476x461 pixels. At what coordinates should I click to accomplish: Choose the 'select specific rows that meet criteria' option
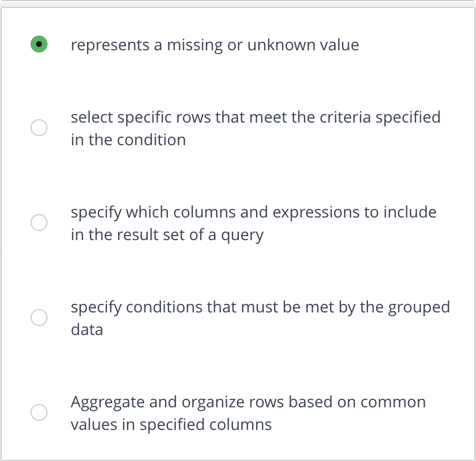coord(38,127)
